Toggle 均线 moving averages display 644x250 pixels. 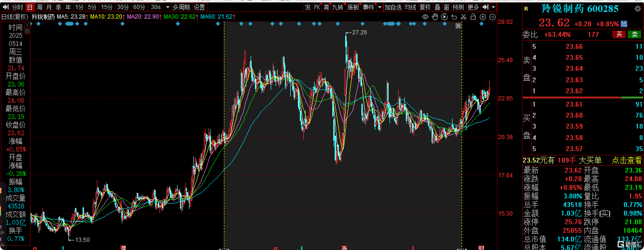point(411,7)
